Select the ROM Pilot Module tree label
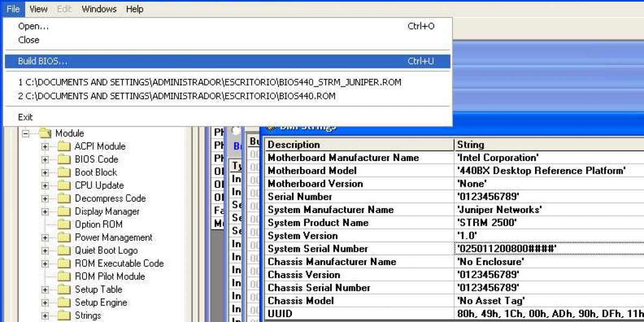The image size is (644, 322). click(110, 276)
